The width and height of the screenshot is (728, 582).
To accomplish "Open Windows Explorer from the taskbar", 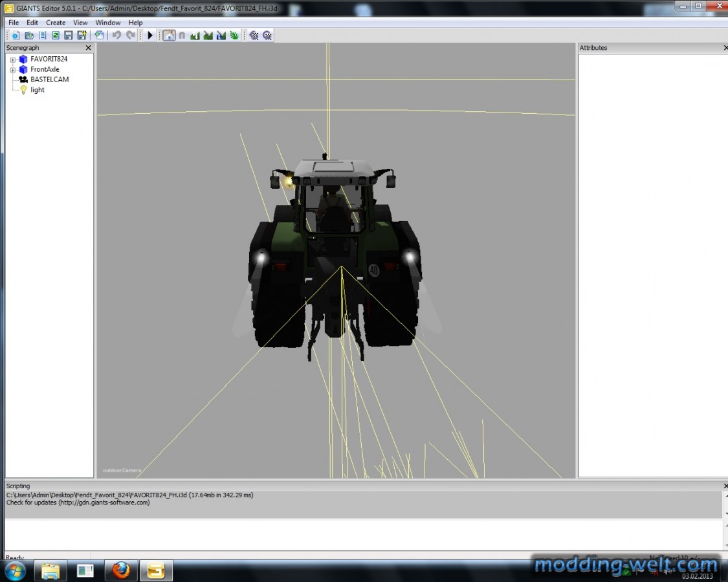I will coord(50,570).
